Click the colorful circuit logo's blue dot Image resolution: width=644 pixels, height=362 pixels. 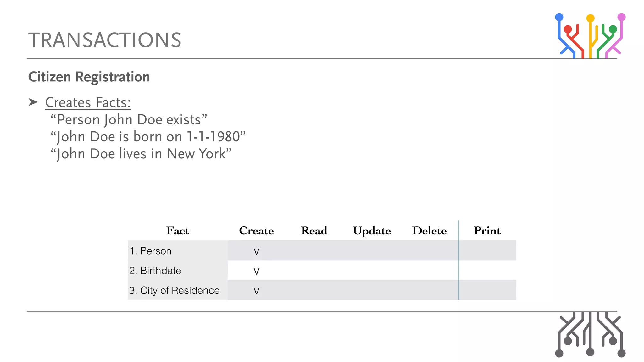[559, 17]
